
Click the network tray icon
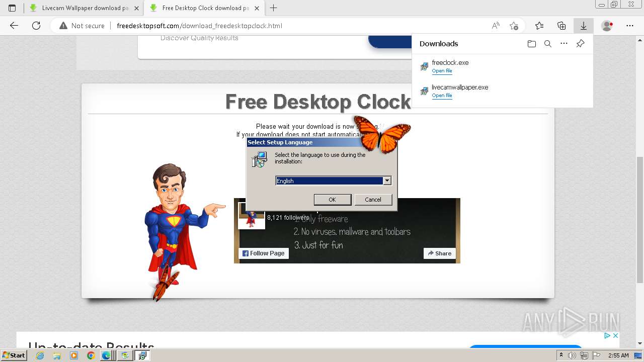pyautogui.click(x=584, y=355)
